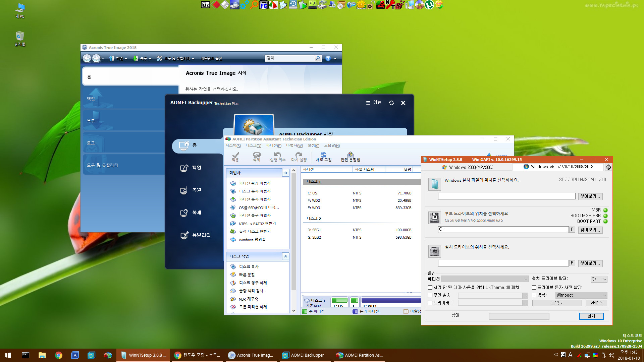Open 설치 드라이브 탑재 C: dropdown
This screenshot has width=644, height=362.
coord(599,279)
